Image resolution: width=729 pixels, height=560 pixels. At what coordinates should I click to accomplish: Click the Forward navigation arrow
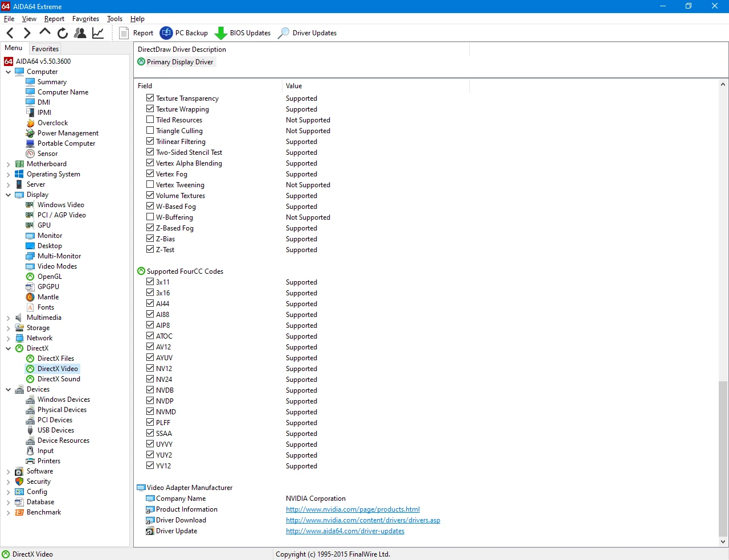(x=27, y=33)
